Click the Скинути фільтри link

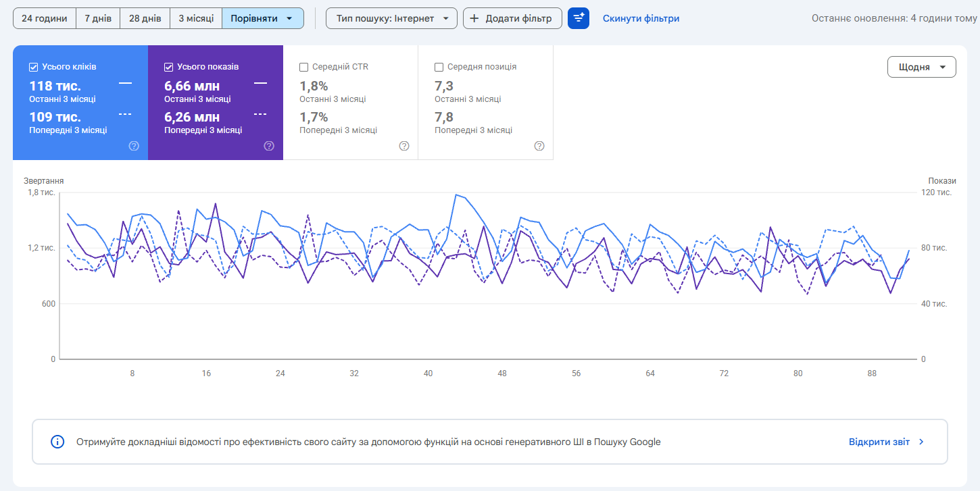tap(641, 18)
